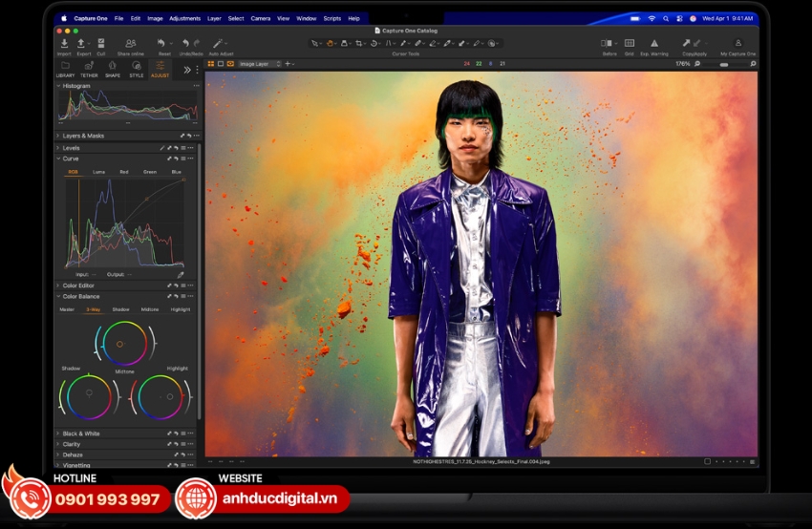Image resolution: width=812 pixels, height=529 pixels.
Task: Open the Adjustments menu
Action: pyautogui.click(x=185, y=18)
